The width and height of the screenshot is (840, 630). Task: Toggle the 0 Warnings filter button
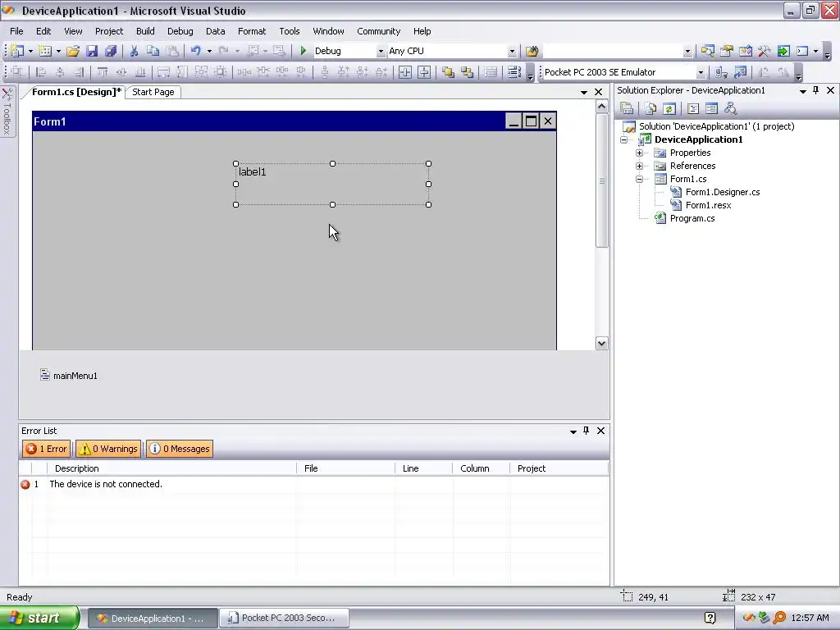click(x=108, y=449)
